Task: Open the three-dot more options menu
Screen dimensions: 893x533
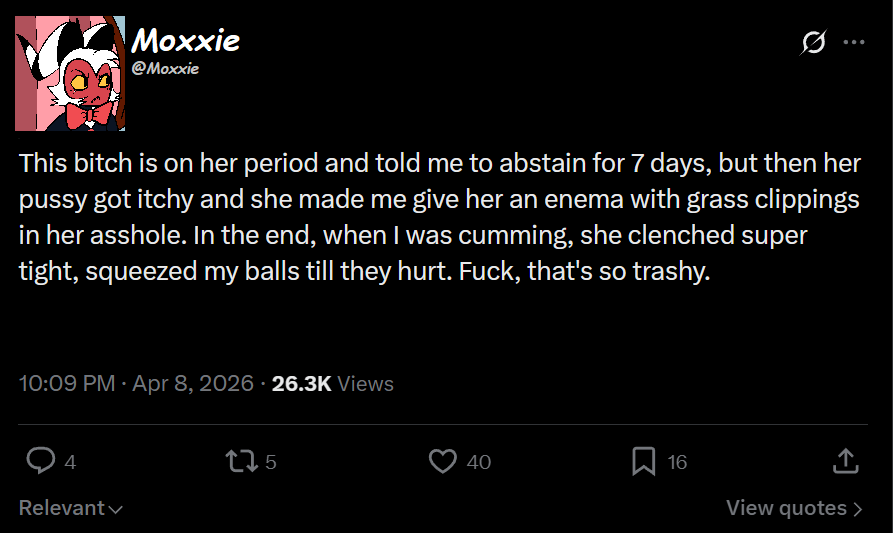Action: coord(854,42)
